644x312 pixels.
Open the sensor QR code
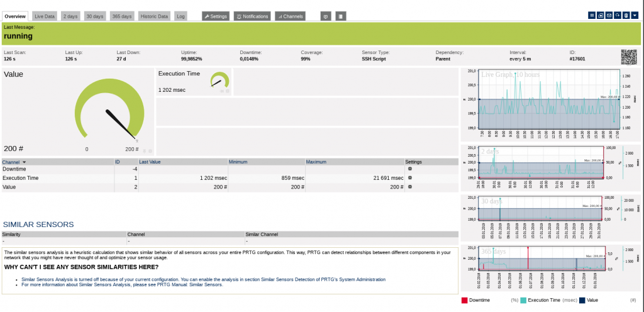[629, 57]
